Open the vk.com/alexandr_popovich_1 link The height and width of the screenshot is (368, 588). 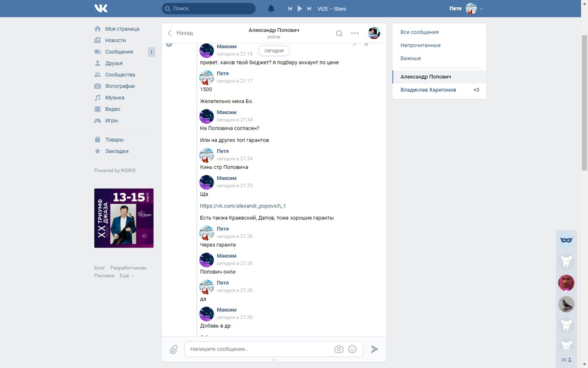click(x=243, y=206)
